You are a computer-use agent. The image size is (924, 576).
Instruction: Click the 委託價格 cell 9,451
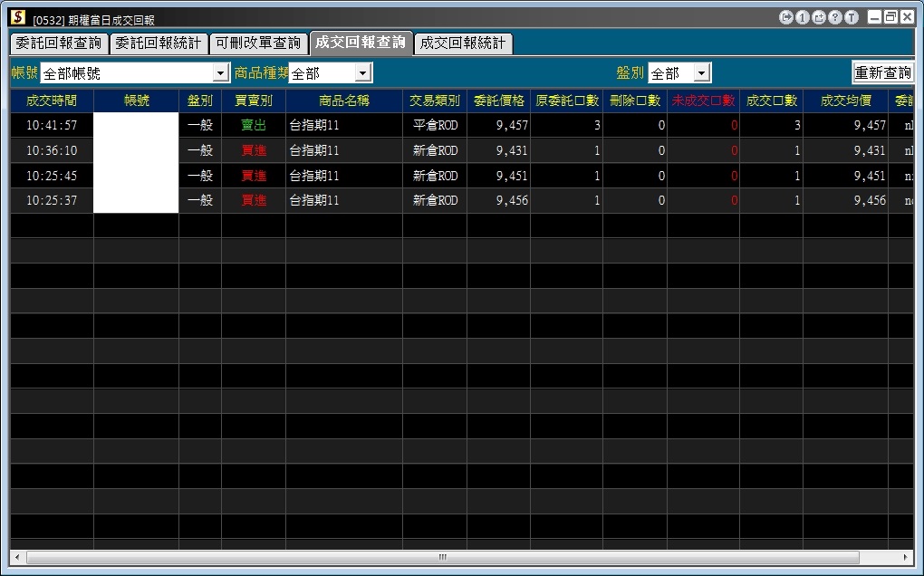point(499,176)
